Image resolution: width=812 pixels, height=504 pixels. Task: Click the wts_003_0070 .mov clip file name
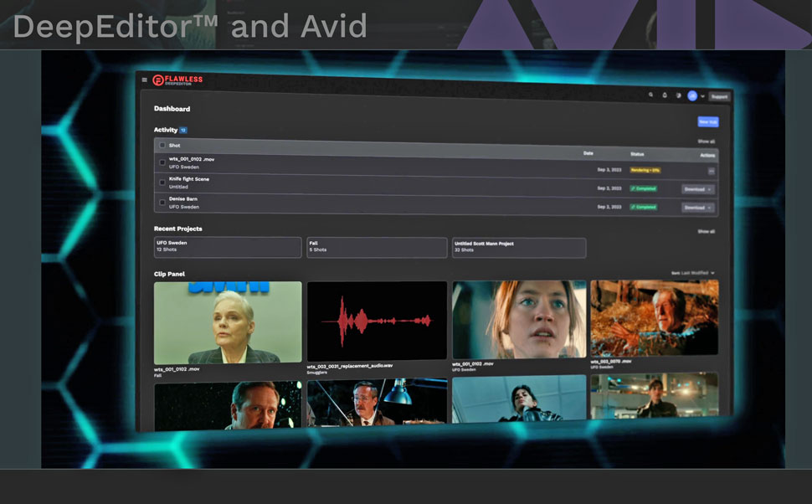click(x=611, y=361)
